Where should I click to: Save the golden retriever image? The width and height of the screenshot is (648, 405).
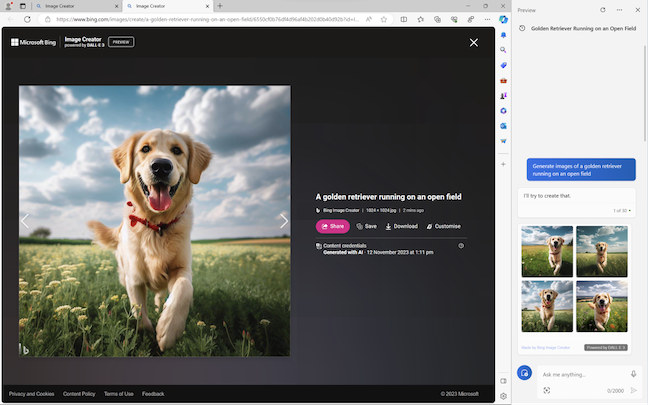(366, 226)
